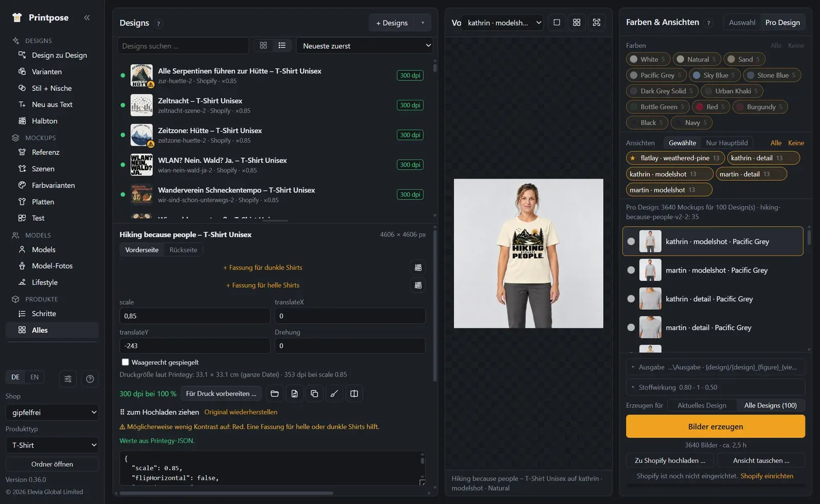This screenshot has height=504, width=820.
Task: Click the four-tile grid icon in the preview header
Action: tap(577, 23)
